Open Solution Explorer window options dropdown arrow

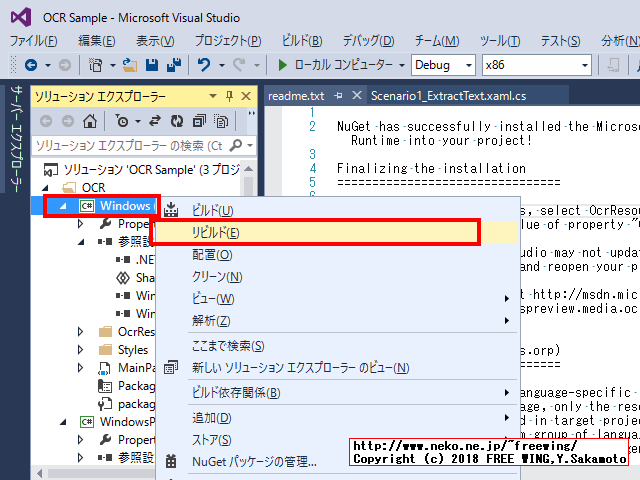[x=213, y=96]
